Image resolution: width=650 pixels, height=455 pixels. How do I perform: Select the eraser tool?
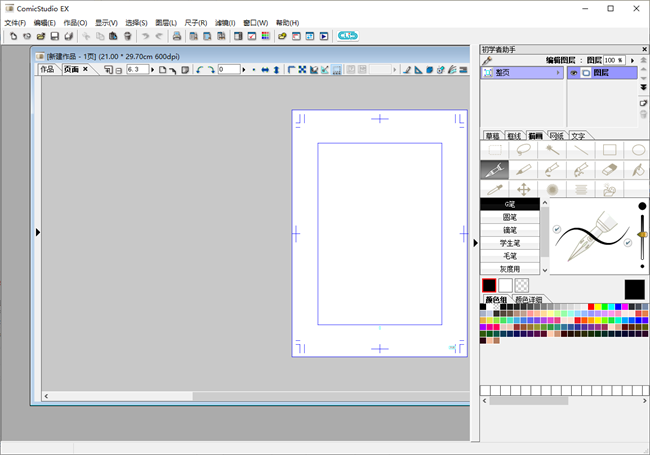(610, 170)
